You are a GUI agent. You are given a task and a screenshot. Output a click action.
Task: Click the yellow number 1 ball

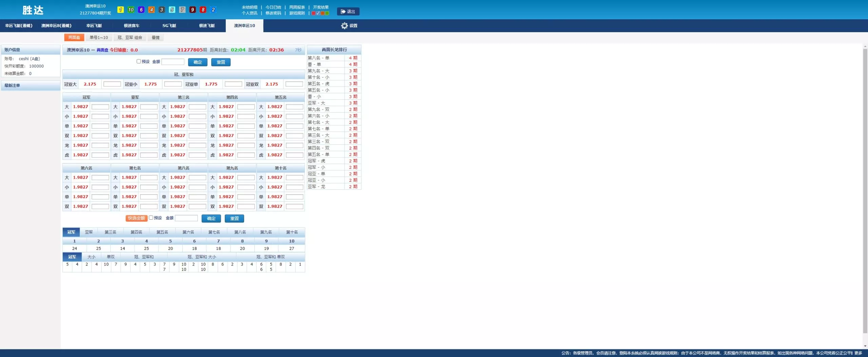pos(120,10)
